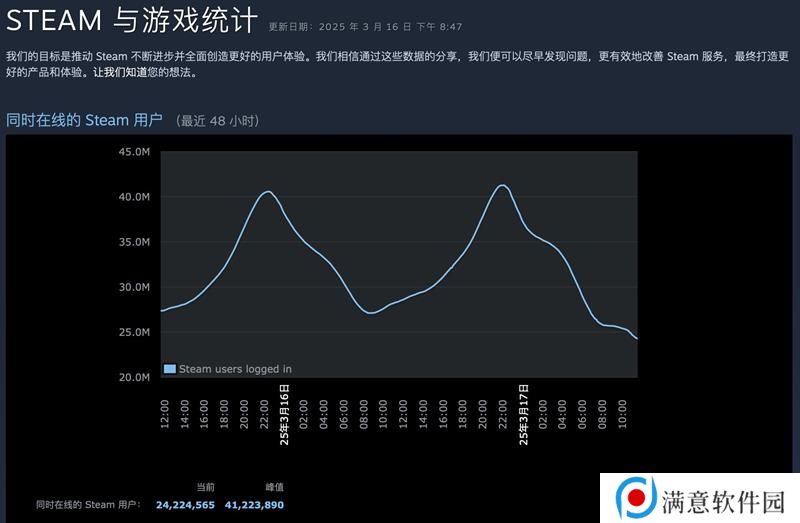The width and height of the screenshot is (800, 523).
Task: Click the peak users value 41,223,890
Action: [x=254, y=505]
